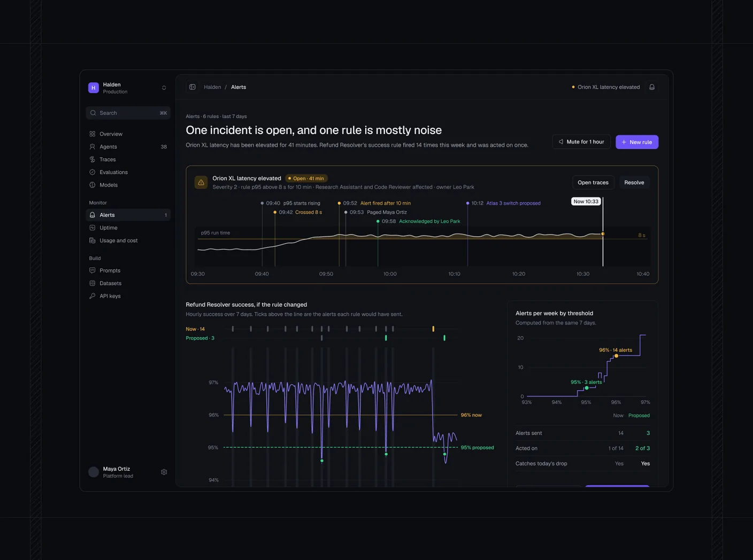The height and width of the screenshot is (560, 753).
Task: Click the Evaluations check icon in sidebar
Action: click(x=93, y=173)
